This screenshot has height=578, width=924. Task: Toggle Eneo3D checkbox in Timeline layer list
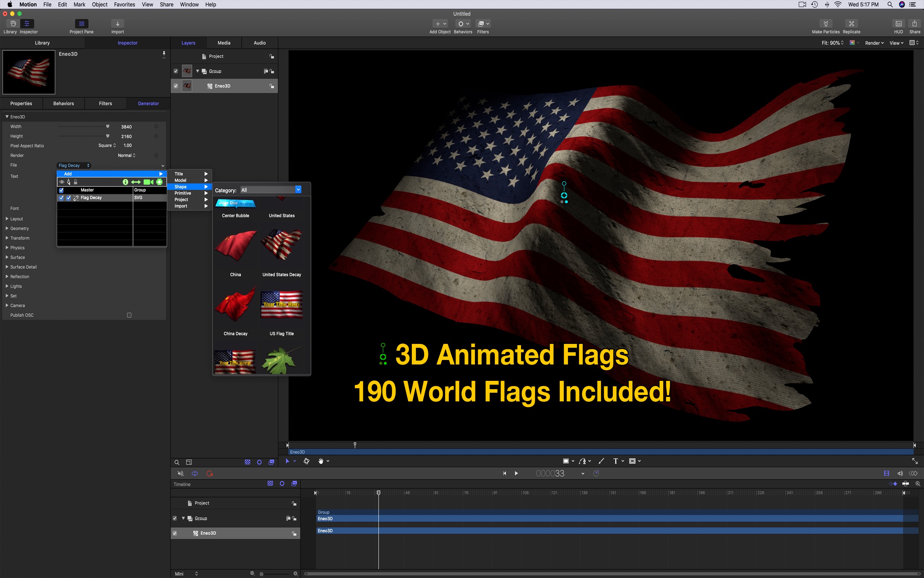coord(175,533)
